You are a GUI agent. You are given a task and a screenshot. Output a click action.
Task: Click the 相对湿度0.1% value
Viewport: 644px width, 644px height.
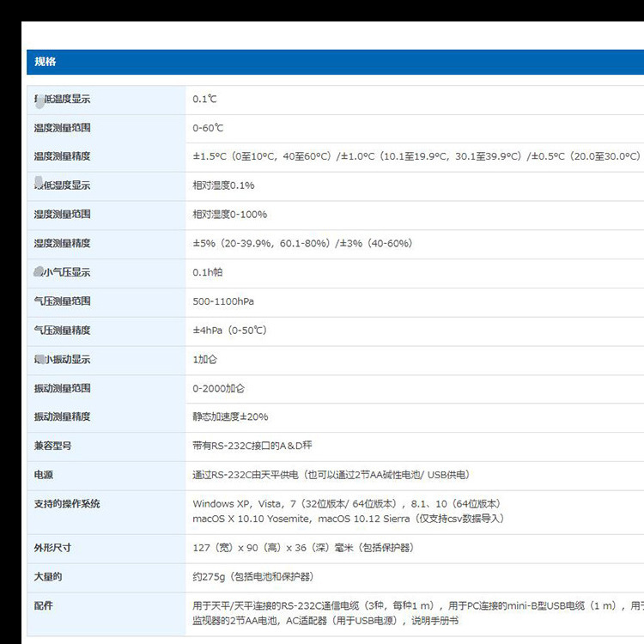click(223, 185)
